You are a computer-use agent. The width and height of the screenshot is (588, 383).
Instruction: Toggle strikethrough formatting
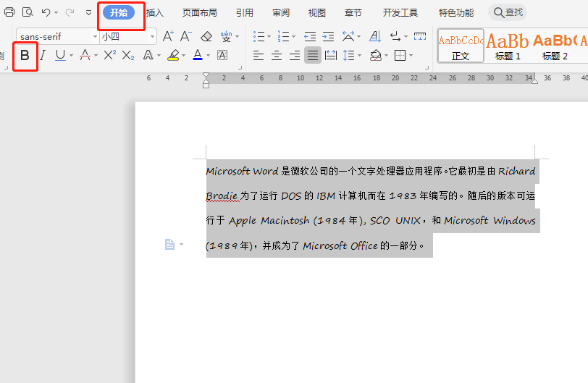[x=85, y=56]
